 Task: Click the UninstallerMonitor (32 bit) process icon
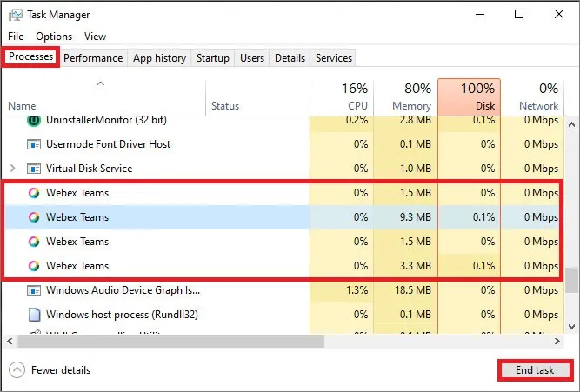point(34,121)
